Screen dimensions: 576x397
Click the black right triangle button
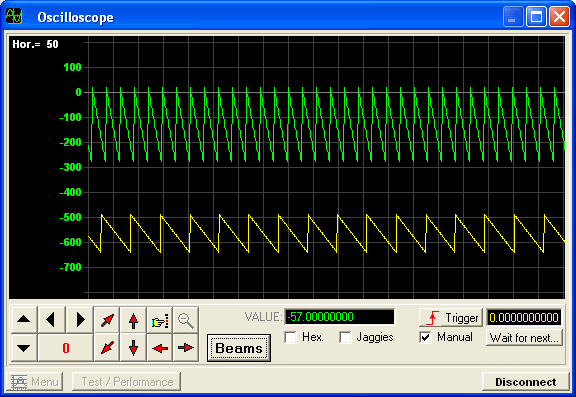[80, 320]
